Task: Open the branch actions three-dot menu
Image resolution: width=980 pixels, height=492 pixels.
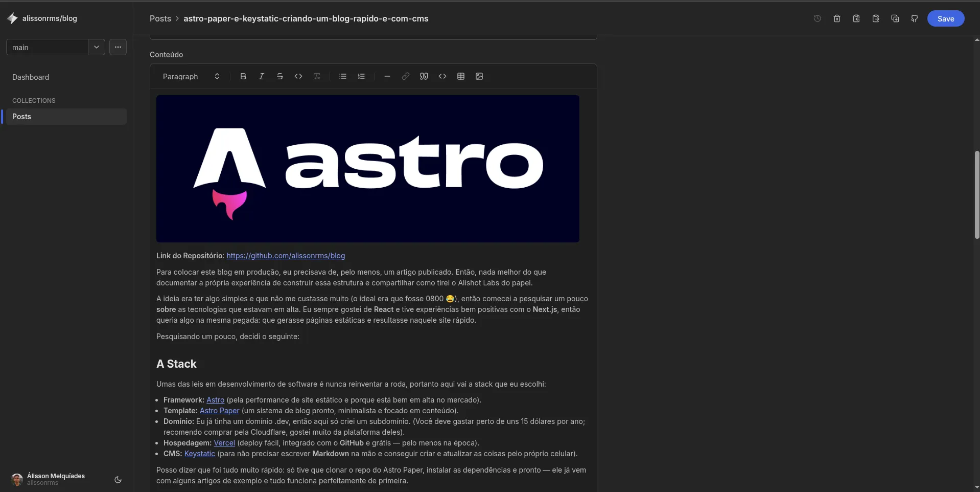Action: tap(118, 47)
